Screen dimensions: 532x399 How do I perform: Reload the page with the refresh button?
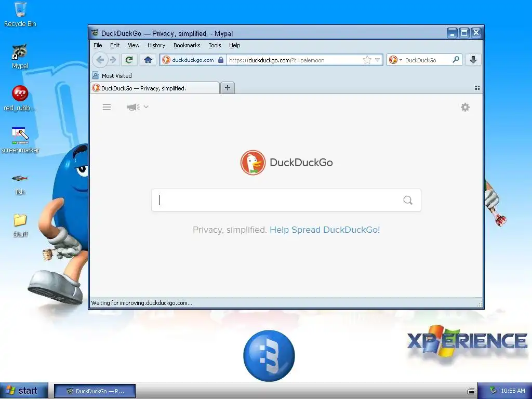click(x=129, y=60)
